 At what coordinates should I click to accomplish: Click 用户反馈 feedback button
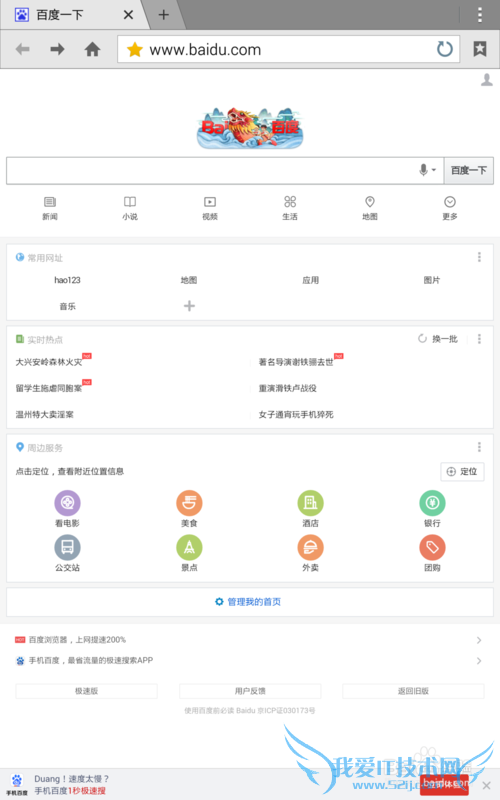[250, 691]
